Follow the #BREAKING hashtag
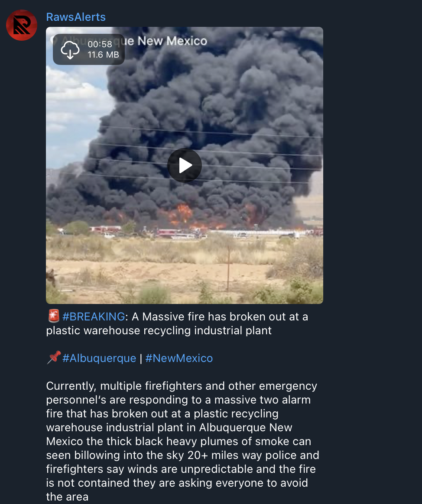Screen dimensions: 422x504 94,317
